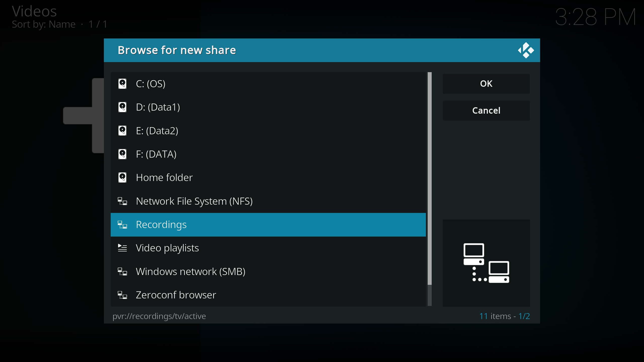Screen dimensions: 644x362
Task: Click the network icon beside Network File System (NFS)
Action: point(123,201)
